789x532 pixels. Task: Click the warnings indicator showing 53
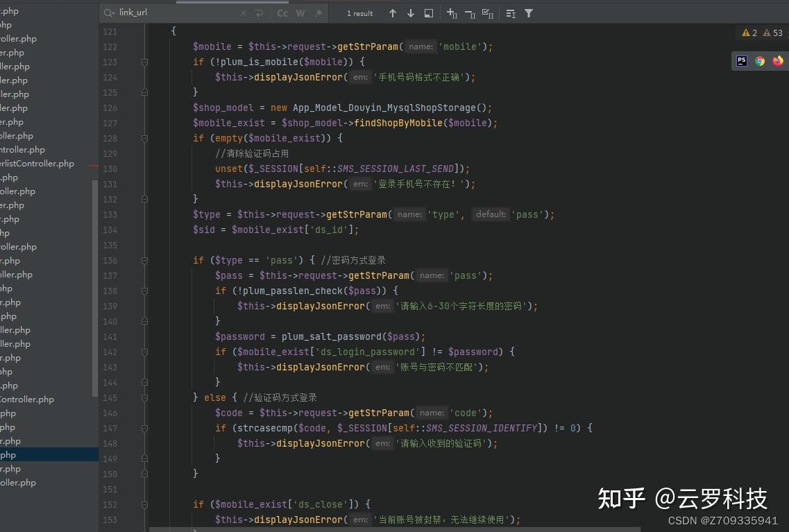click(773, 33)
